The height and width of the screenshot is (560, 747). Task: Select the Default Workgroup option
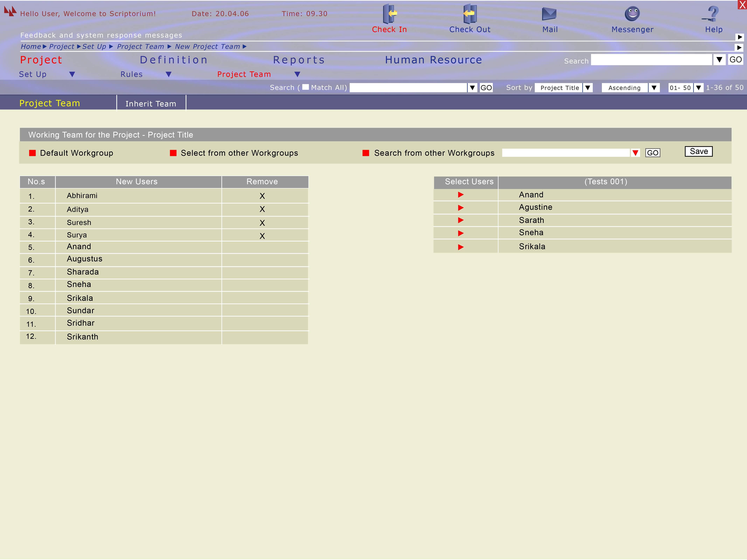click(32, 153)
